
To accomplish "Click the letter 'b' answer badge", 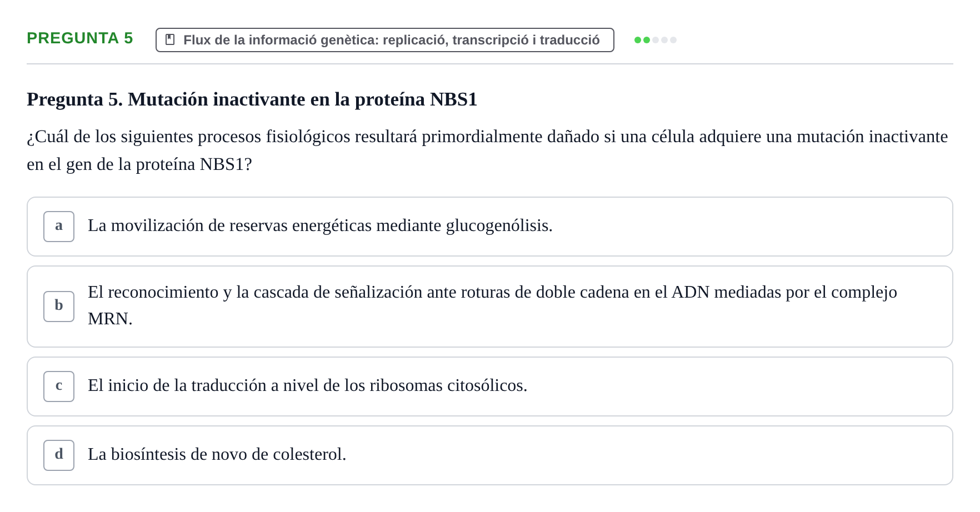I will click(x=59, y=307).
